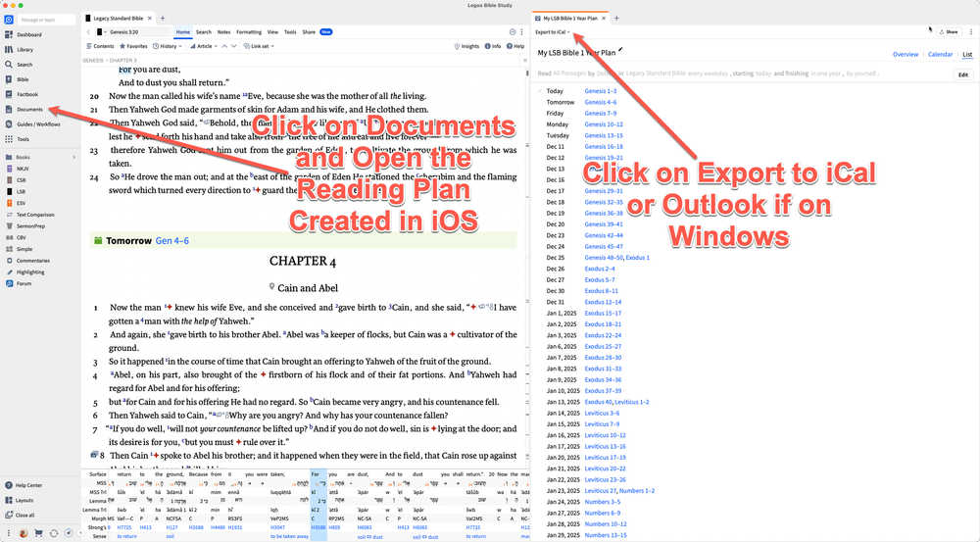Collapse the sidebar with the arrow
Screen dimensions: 980x542
click(80, 533)
